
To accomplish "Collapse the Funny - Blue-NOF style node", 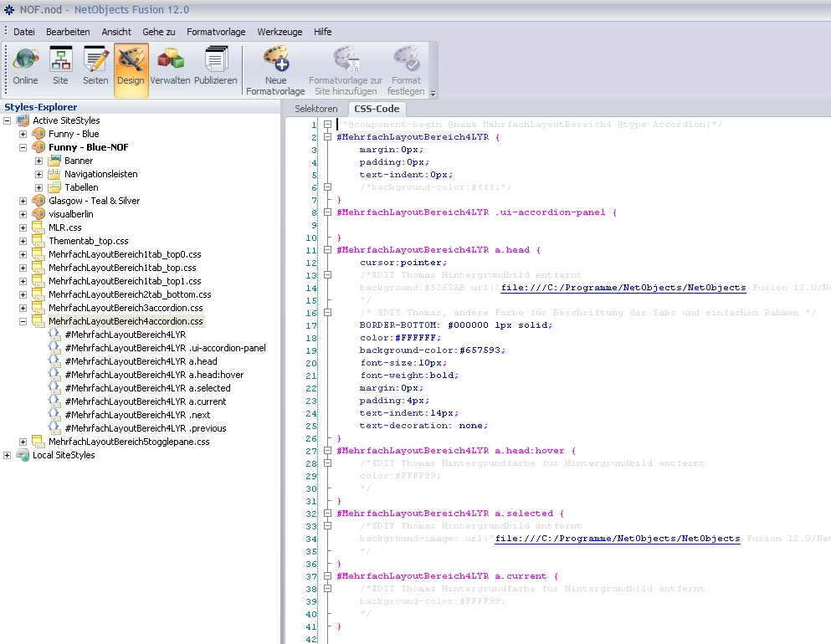I will [23, 147].
